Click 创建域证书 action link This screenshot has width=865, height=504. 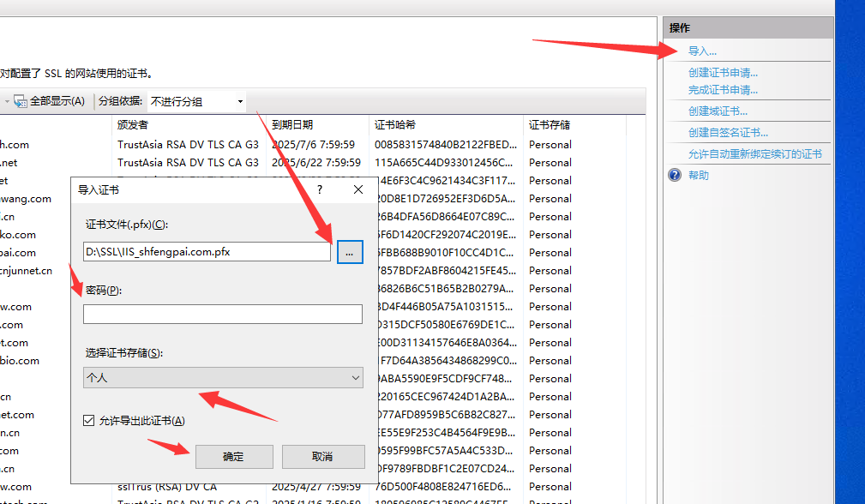718,111
